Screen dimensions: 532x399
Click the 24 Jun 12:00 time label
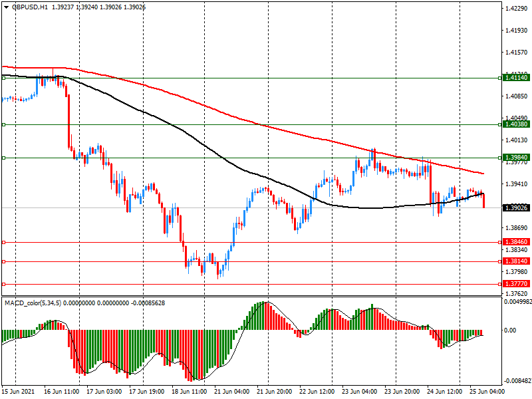445,392
